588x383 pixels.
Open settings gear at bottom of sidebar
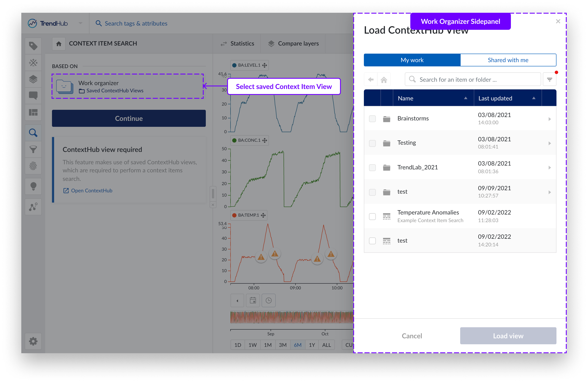33,341
